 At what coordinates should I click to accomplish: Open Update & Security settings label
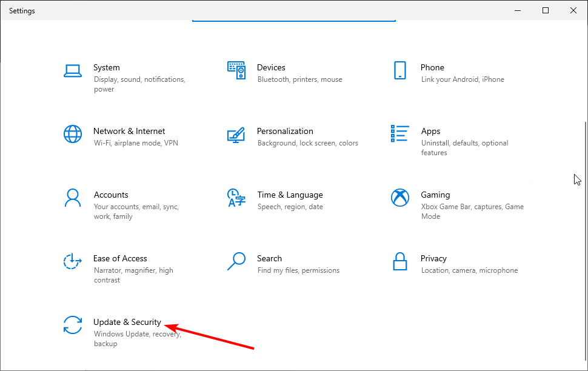127,322
